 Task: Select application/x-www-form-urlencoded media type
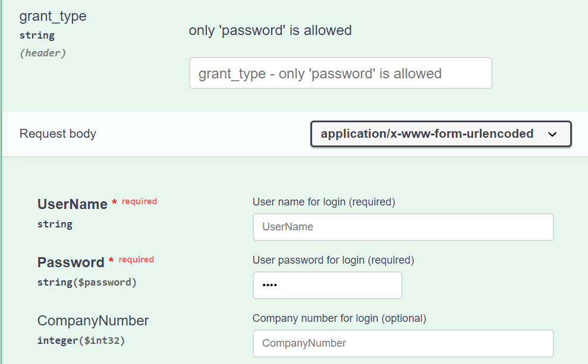point(427,134)
